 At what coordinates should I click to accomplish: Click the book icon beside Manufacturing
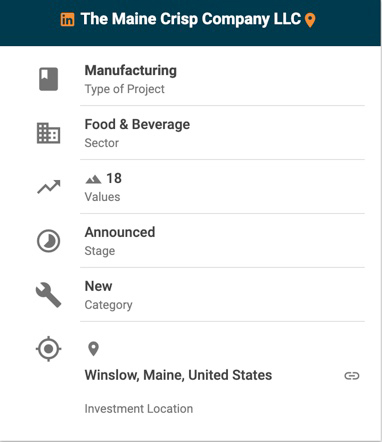[49, 79]
